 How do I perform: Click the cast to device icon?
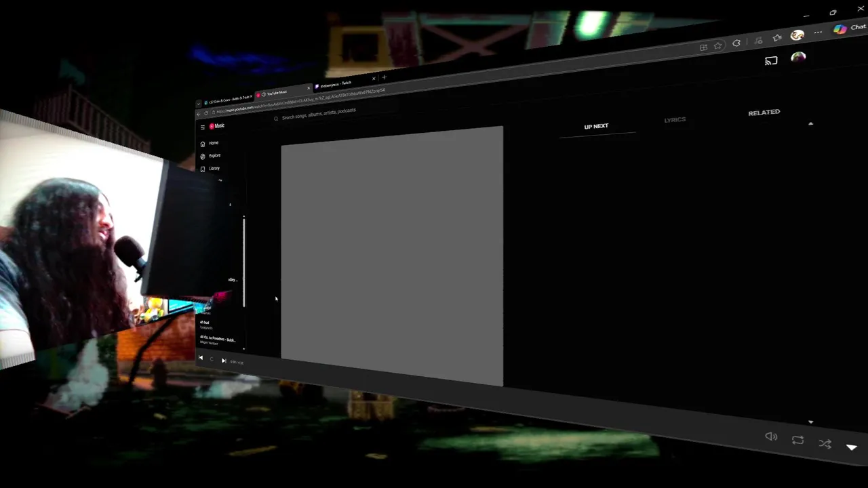coord(771,60)
